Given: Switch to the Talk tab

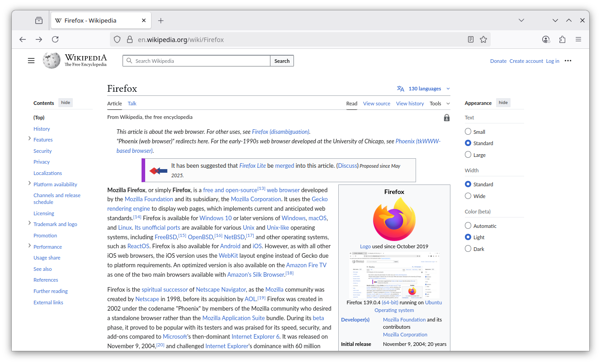Looking at the screenshot, I should (x=132, y=104).
